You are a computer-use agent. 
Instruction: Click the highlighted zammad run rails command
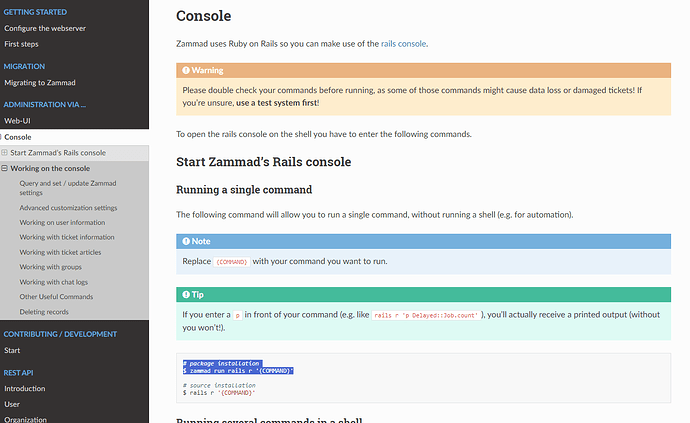238,371
